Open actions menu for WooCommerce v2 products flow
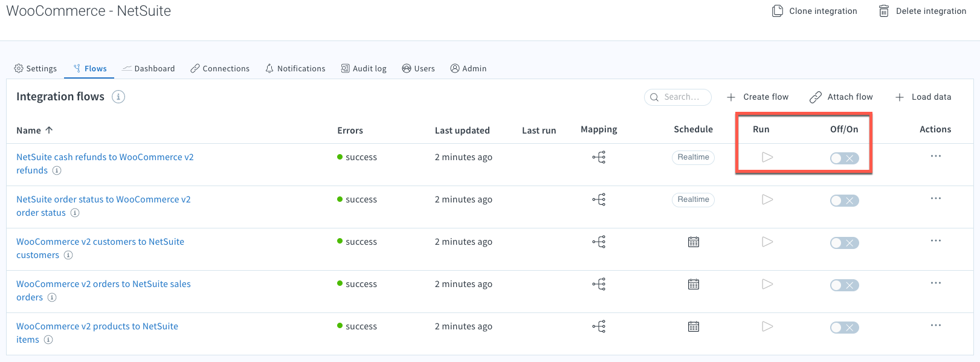The height and width of the screenshot is (362, 980). pos(936,325)
